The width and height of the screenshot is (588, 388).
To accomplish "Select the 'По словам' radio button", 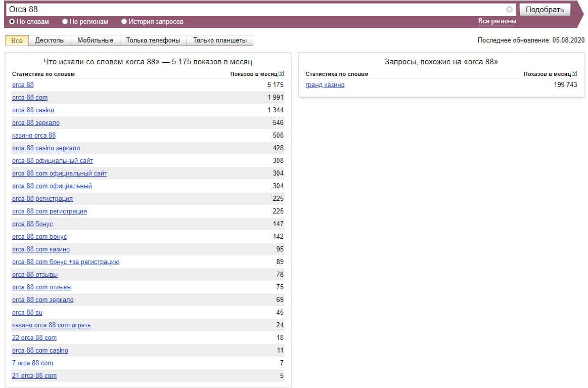I will click(12, 22).
